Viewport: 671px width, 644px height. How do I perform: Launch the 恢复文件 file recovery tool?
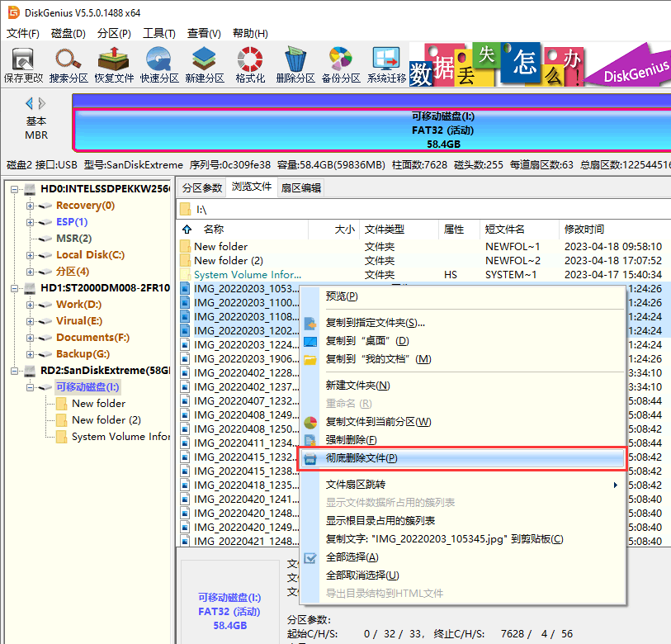coord(114,64)
